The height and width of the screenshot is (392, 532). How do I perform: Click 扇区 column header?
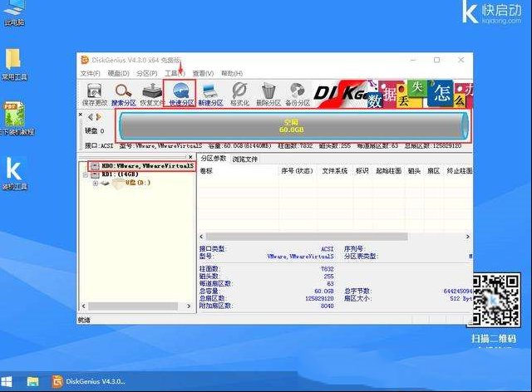point(433,170)
